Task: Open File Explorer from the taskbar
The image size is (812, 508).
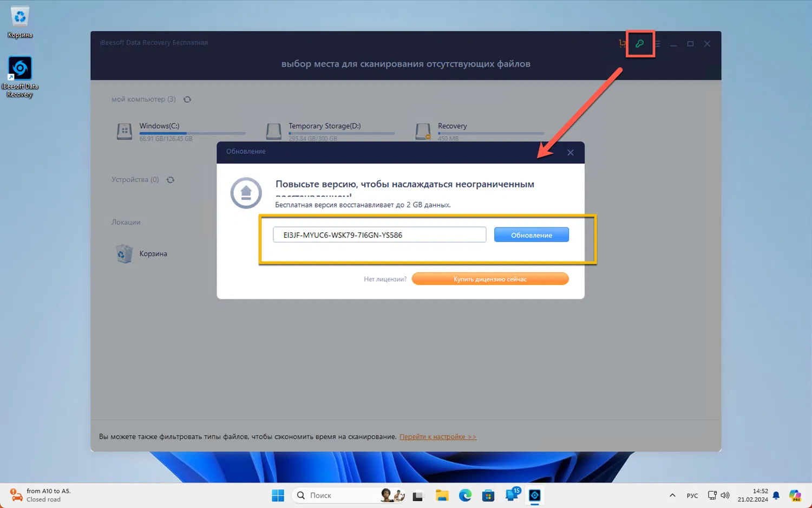Action: tap(442, 496)
